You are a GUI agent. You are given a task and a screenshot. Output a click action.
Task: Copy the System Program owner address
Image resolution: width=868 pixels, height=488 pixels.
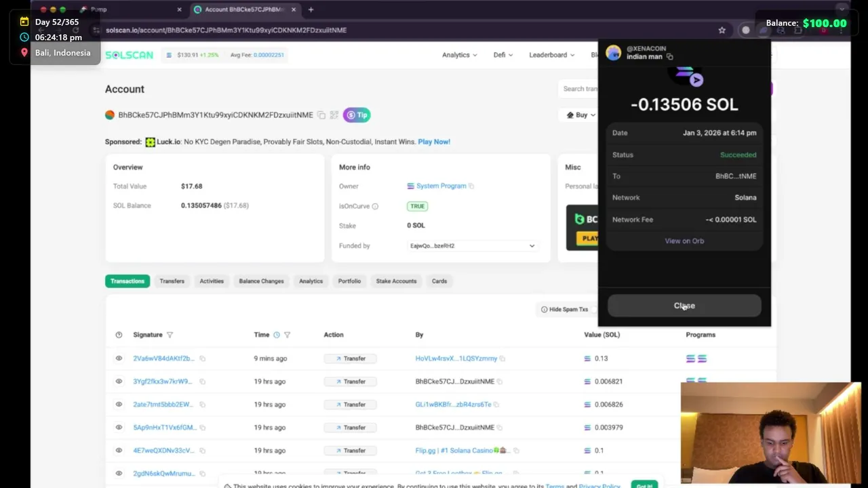471,186
